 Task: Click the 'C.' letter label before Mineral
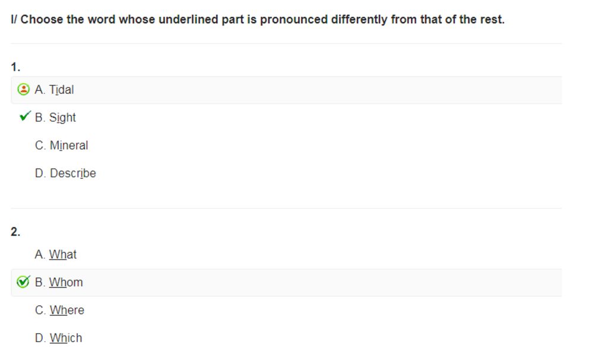click(x=40, y=145)
